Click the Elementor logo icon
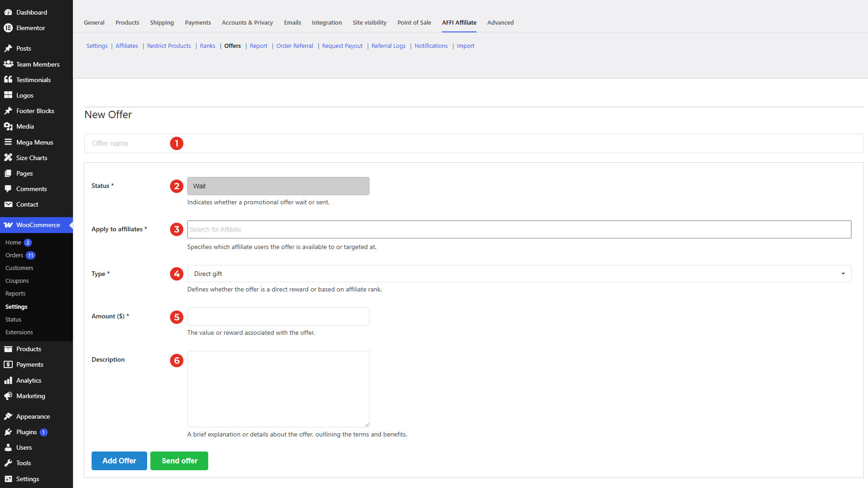868x488 pixels. pyautogui.click(x=8, y=28)
